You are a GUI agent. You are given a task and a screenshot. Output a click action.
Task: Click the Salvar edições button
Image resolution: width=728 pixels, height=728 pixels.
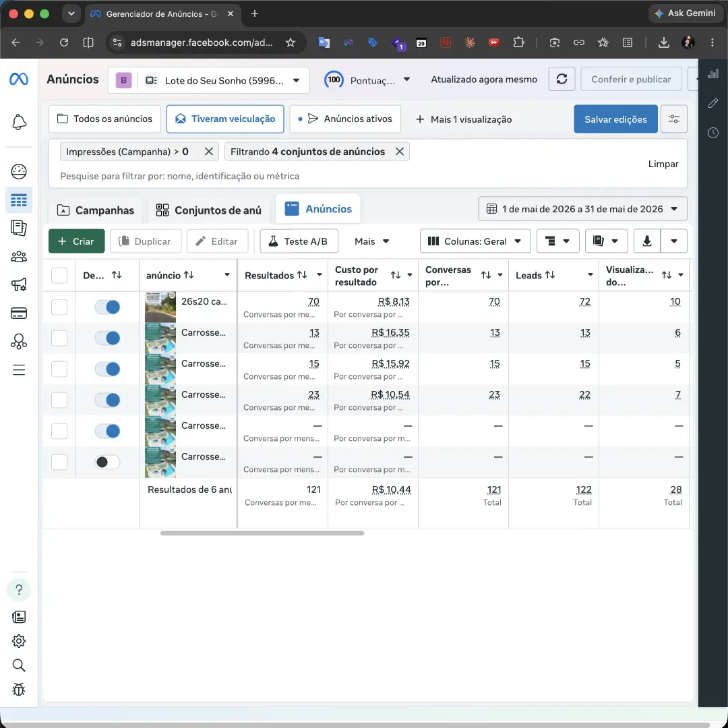615,119
